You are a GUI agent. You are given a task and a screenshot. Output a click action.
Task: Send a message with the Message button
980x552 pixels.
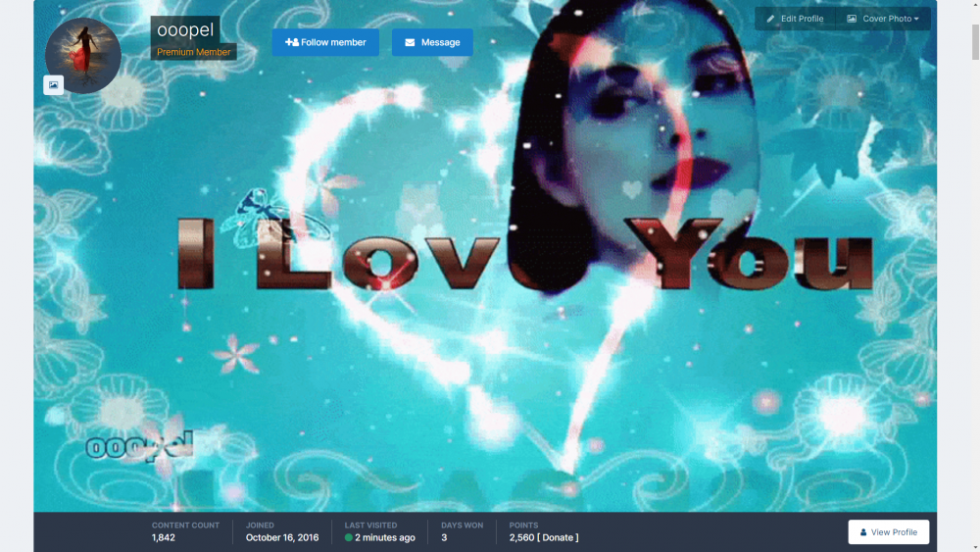point(432,42)
